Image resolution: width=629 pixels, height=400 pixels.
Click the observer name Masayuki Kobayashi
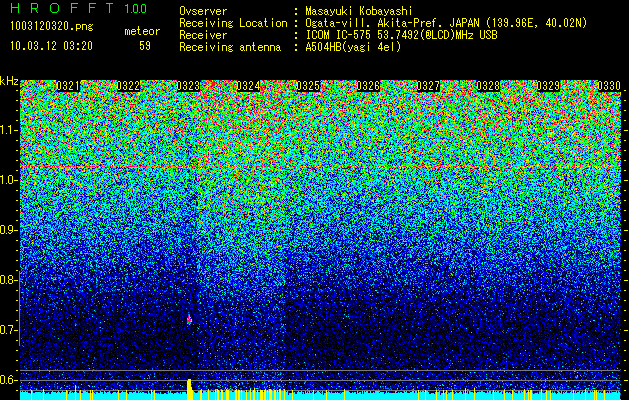coord(359,11)
